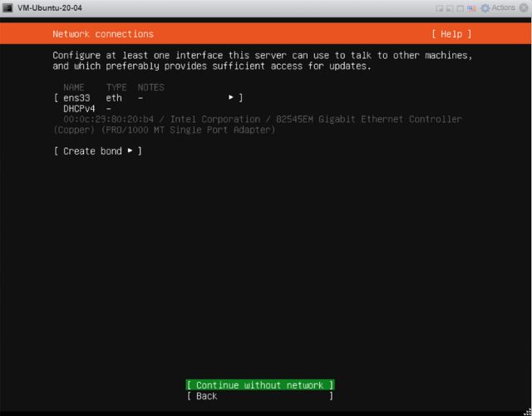Open the Create bond option
The image size is (532, 416).
coord(97,151)
